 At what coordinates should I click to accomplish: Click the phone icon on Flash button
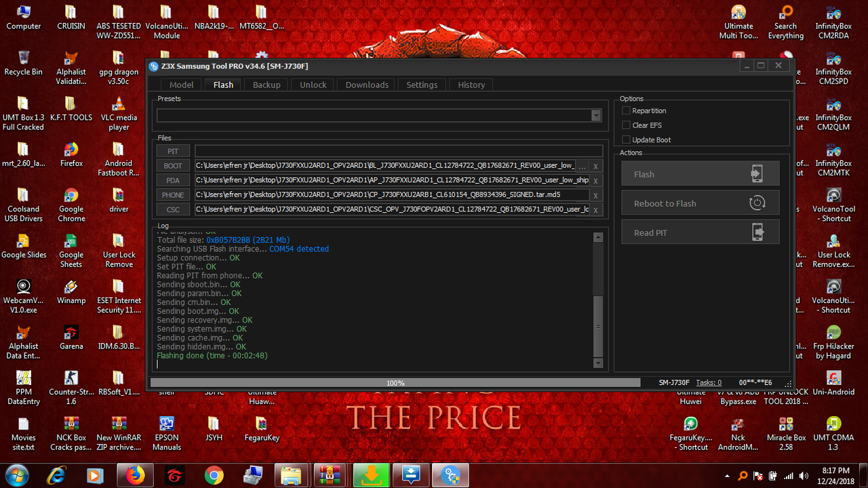[757, 174]
